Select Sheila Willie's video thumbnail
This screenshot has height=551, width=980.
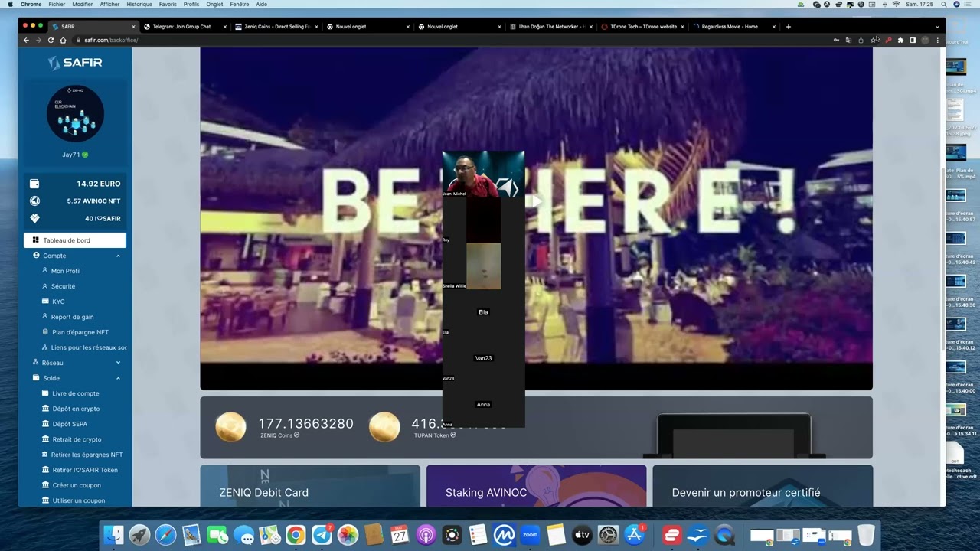point(483,266)
